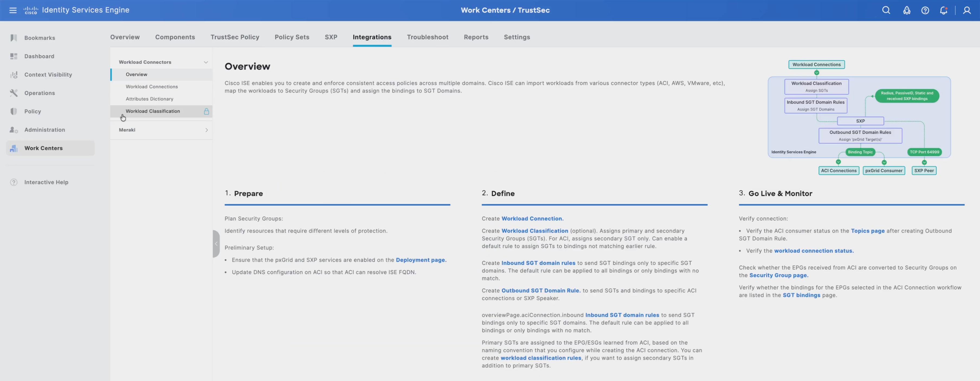980x381 pixels.
Task: Click the Bookmarks sidebar icon
Action: tap(14, 38)
